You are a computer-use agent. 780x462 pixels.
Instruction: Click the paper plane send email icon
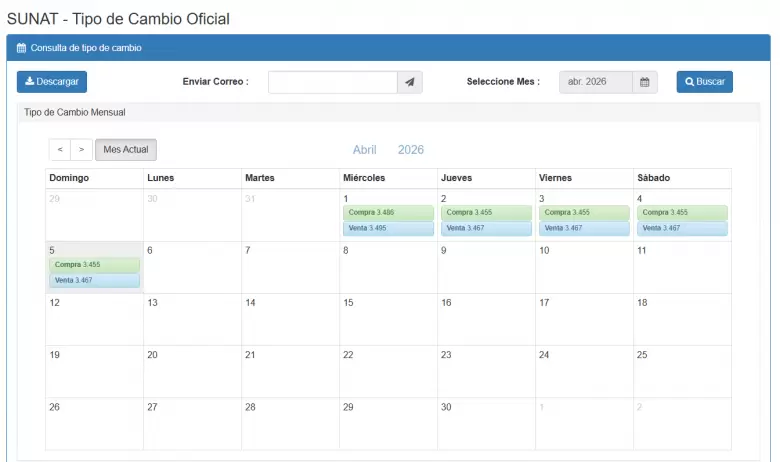click(410, 82)
